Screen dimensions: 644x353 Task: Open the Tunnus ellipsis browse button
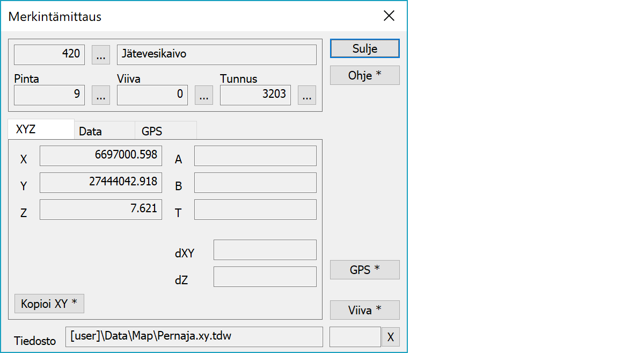pos(306,95)
